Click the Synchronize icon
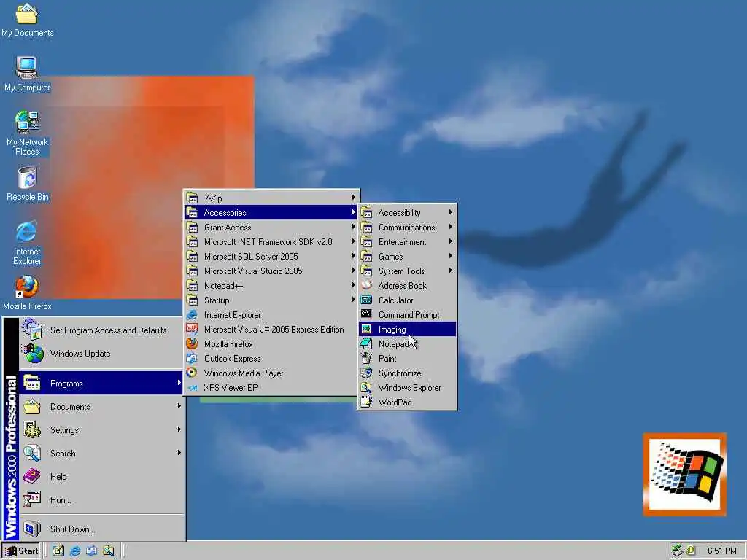The height and width of the screenshot is (560, 747). (x=366, y=373)
